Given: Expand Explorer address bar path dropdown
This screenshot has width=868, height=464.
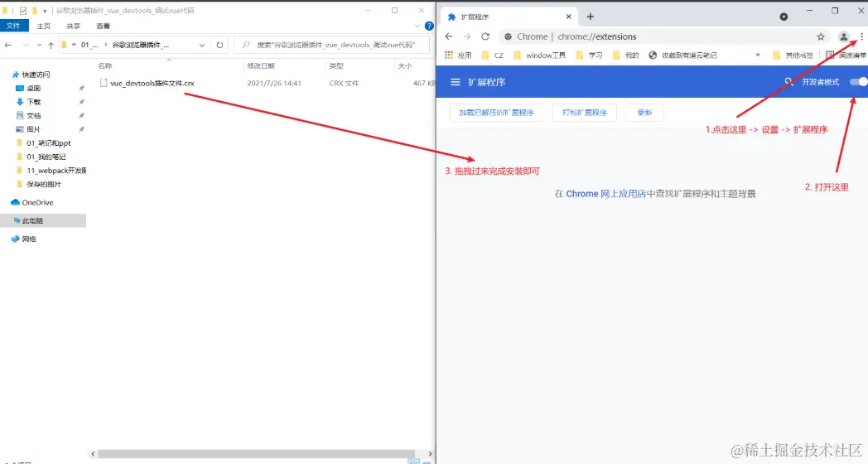Looking at the screenshot, I should (x=201, y=45).
